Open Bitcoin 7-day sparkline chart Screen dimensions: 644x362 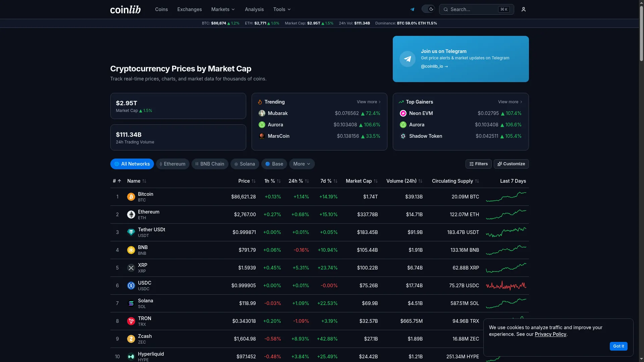[x=506, y=197]
